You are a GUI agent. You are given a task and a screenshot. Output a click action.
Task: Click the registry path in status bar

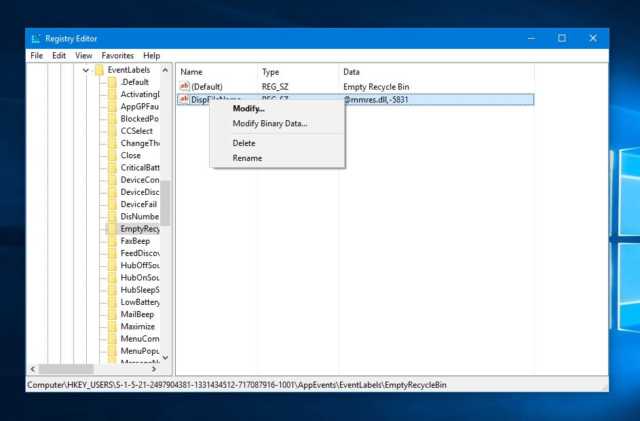(x=237, y=385)
